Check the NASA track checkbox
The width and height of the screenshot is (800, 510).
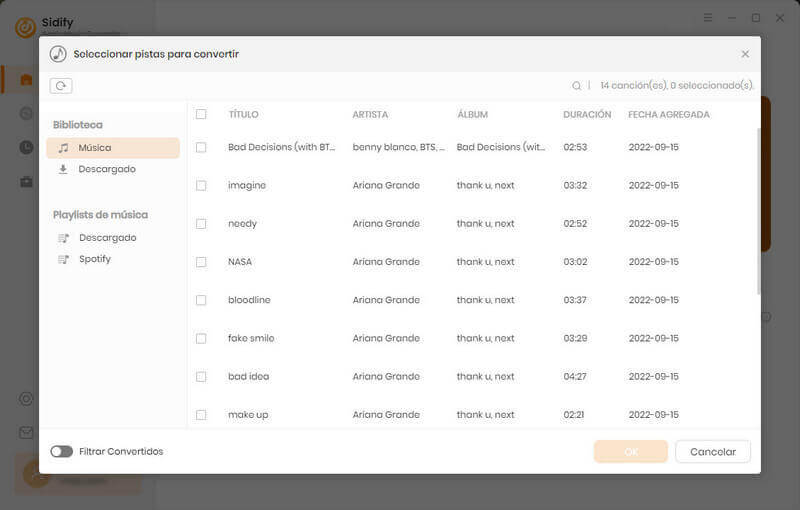(201, 262)
